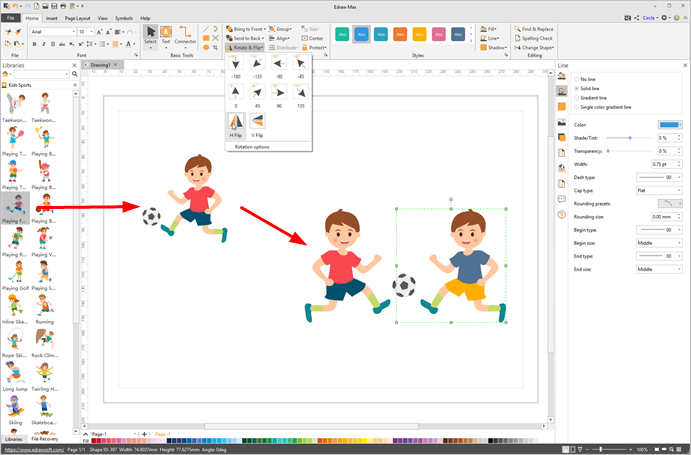Click Rotation options menu entry

click(252, 147)
